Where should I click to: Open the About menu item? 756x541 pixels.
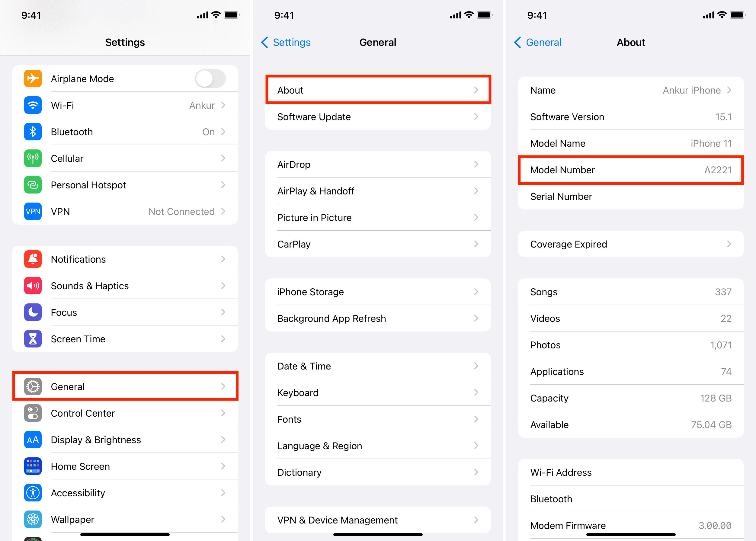[x=378, y=91]
